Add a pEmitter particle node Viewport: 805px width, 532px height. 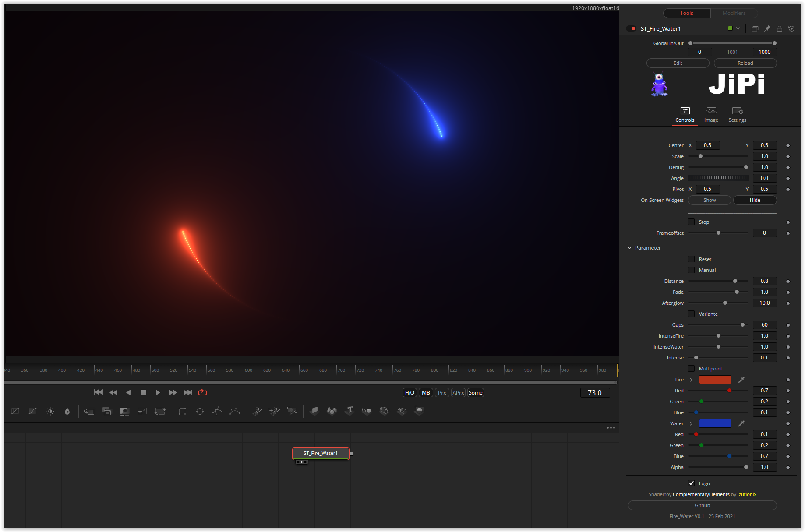click(x=257, y=411)
